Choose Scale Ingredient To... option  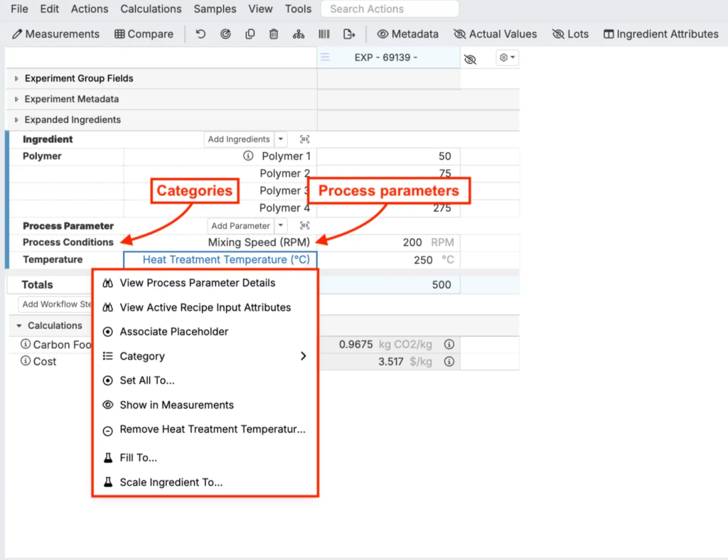tap(205, 483)
